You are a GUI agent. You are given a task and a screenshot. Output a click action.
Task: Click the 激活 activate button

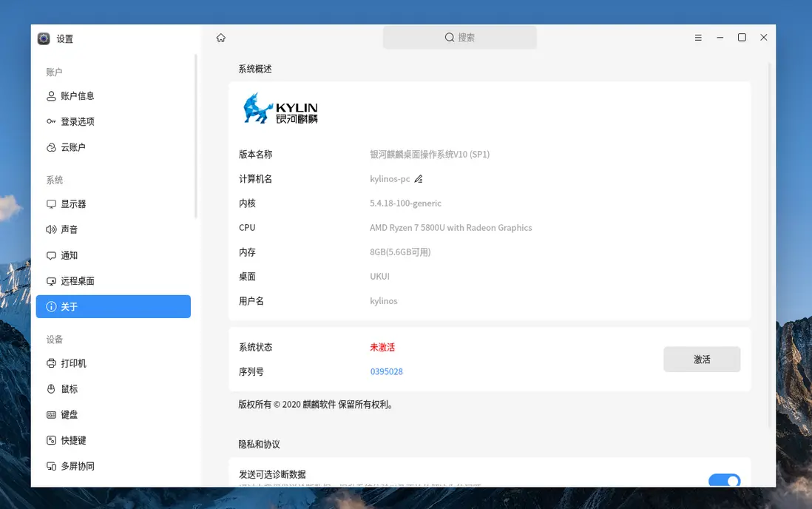pyautogui.click(x=702, y=360)
